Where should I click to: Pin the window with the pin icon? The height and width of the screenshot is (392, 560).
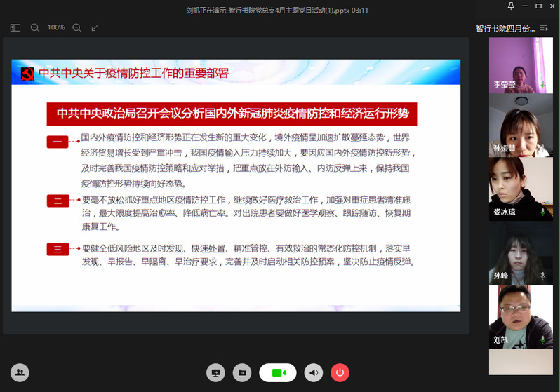[511, 6]
